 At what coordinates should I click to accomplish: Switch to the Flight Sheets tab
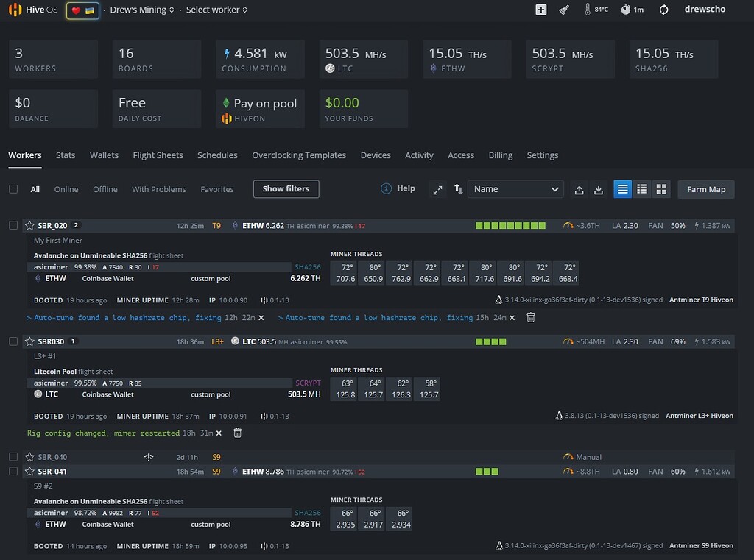(x=158, y=155)
